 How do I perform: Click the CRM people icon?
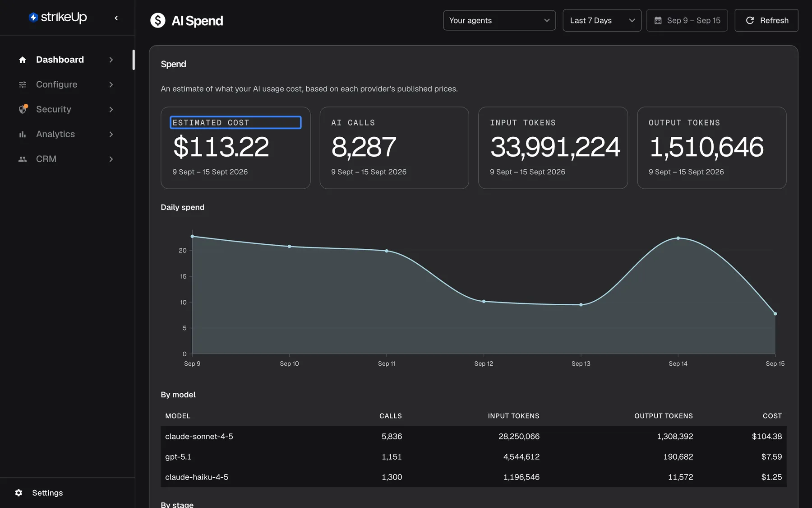coord(23,159)
